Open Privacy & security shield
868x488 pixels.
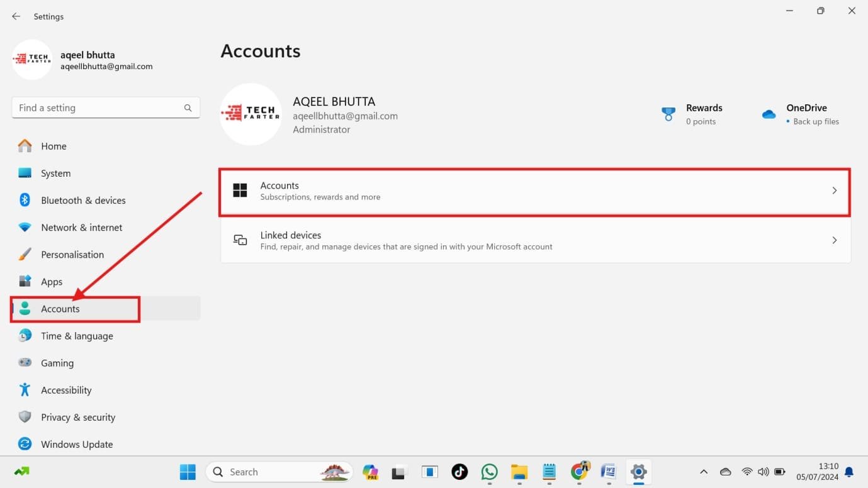[25, 418]
